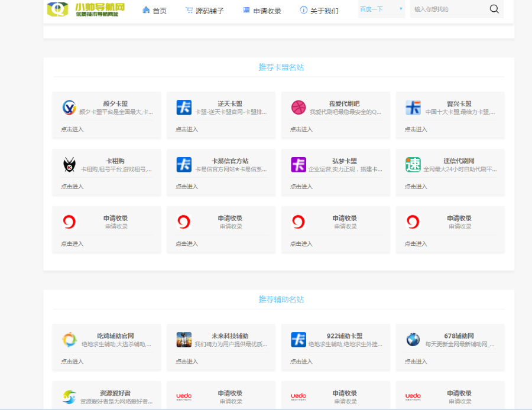Open the 未来科技辅助 title link
Viewport: 532px width, 410px height.
click(x=230, y=336)
